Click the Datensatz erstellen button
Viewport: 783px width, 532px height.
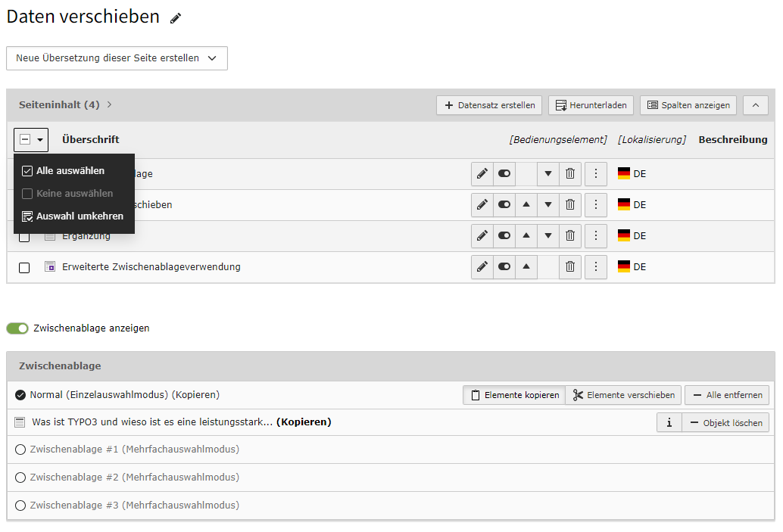click(489, 105)
